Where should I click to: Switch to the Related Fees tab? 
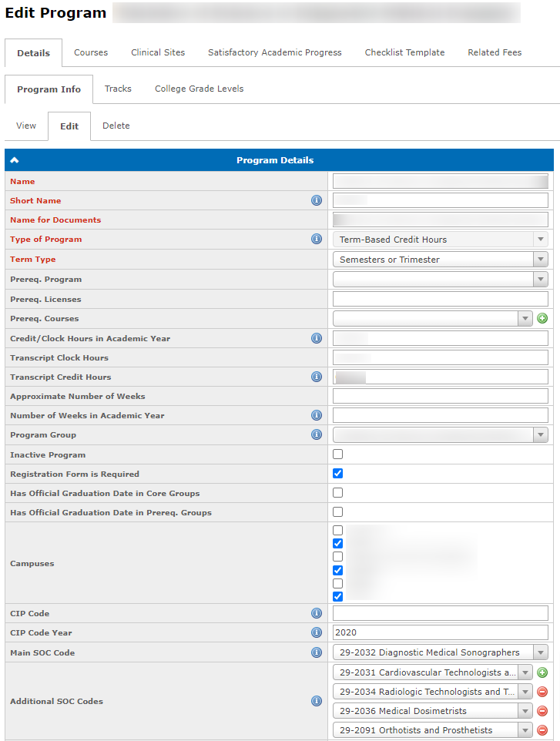495,52
